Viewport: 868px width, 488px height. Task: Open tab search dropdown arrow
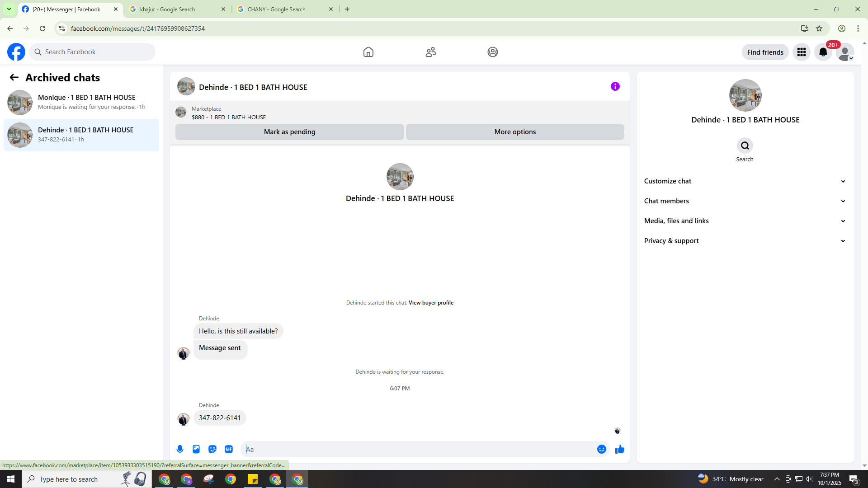tap(9, 9)
